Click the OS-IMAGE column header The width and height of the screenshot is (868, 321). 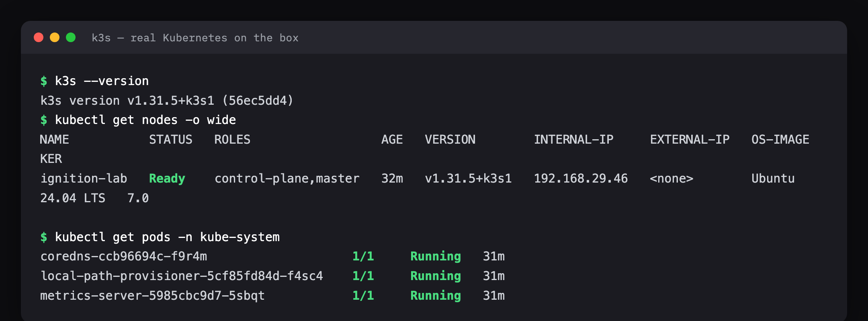780,139
